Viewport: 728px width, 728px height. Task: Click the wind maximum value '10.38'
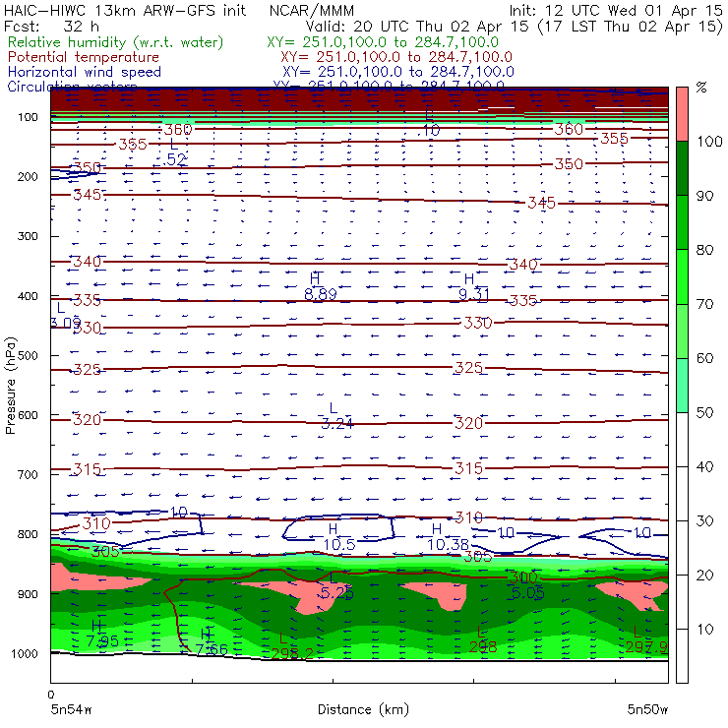[x=448, y=544]
